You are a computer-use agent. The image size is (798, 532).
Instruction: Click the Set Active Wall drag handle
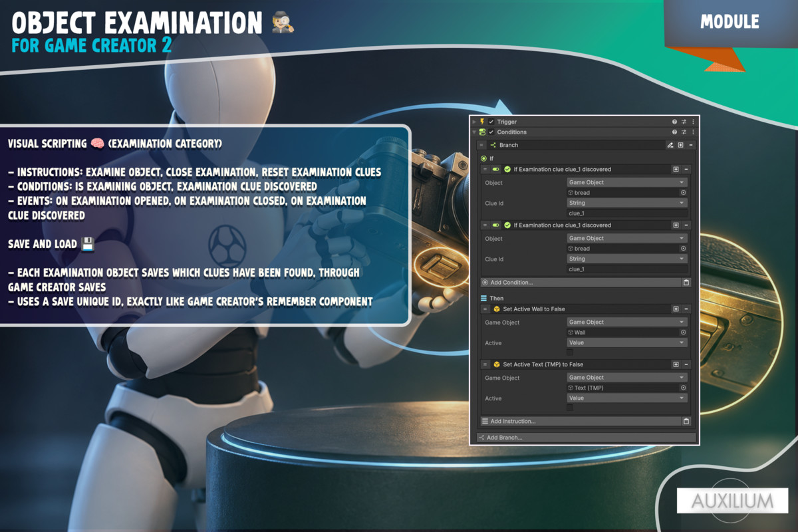485,309
